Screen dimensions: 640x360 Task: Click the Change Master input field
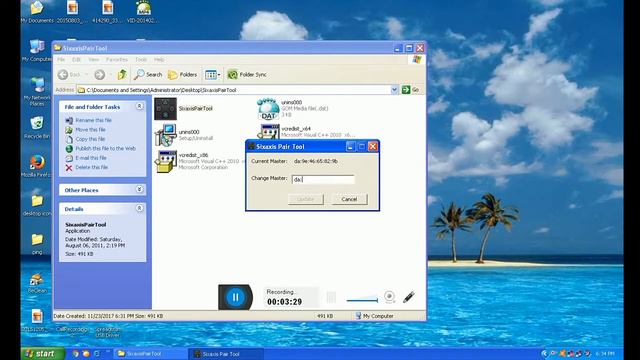click(323, 179)
